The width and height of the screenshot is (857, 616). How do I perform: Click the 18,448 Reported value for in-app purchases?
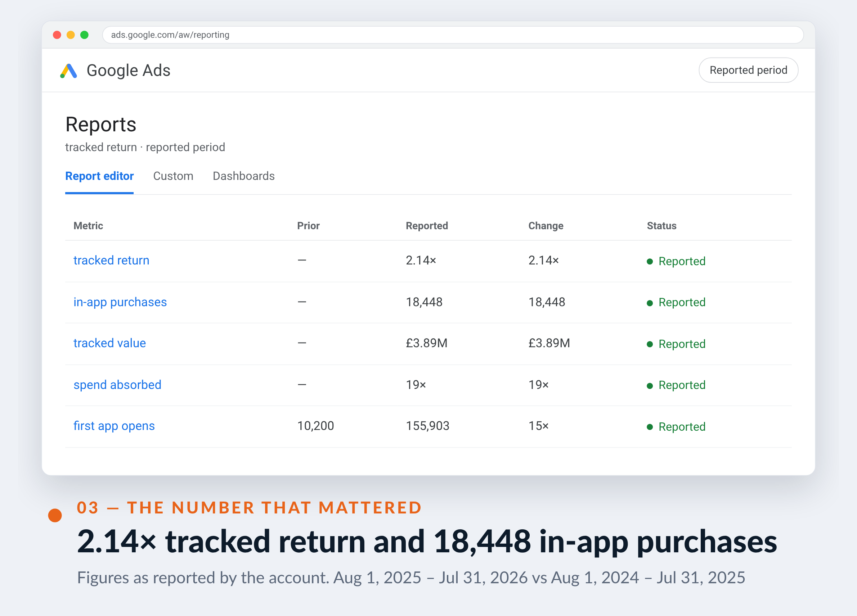tap(424, 302)
